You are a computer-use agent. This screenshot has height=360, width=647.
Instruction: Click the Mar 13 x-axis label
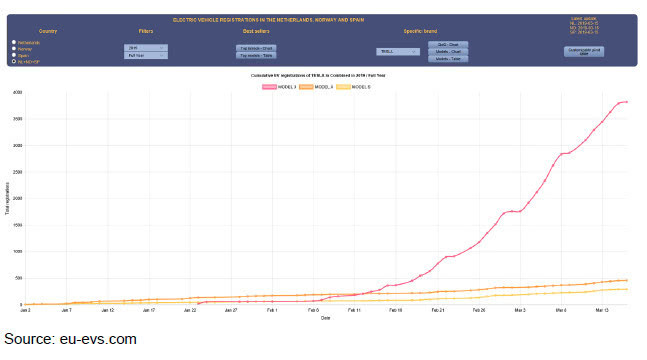click(x=602, y=310)
